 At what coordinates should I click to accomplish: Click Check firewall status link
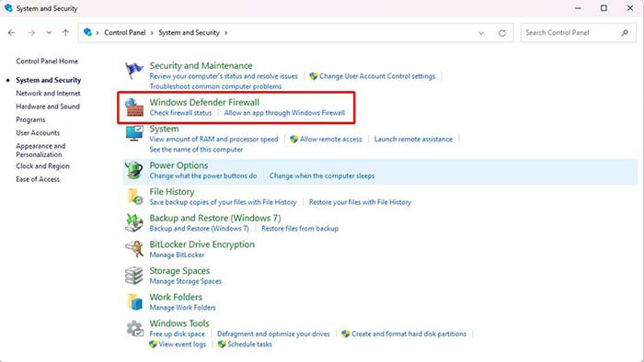pos(180,113)
